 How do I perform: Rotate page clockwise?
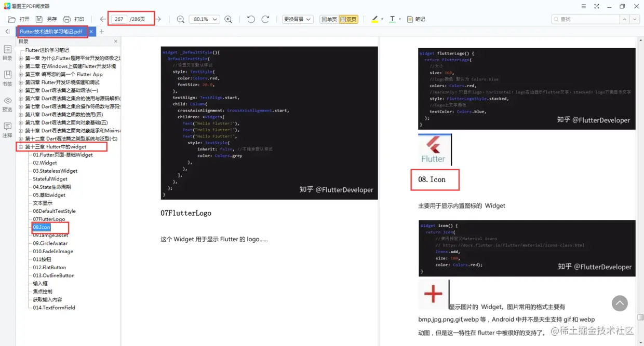[x=265, y=19]
